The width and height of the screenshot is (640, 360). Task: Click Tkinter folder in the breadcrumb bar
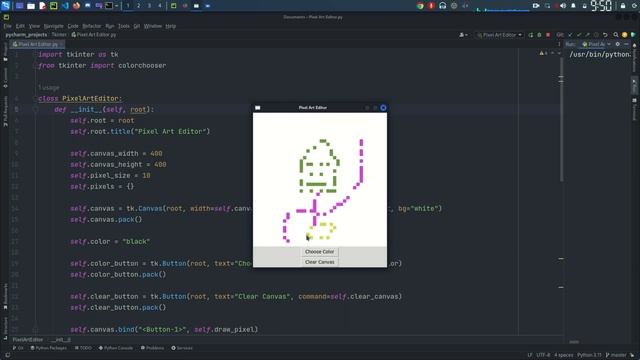(x=59, y=35)
